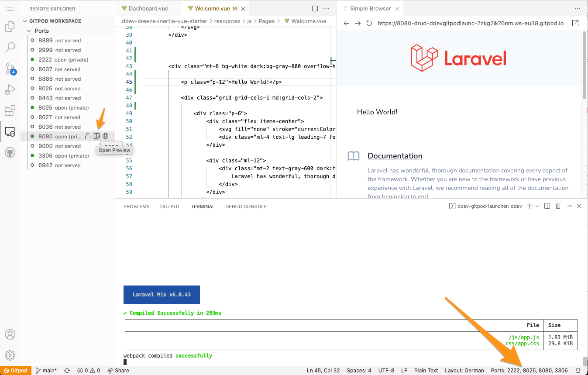Maximize the panel with up chevron
Image resolution: width=588 pixels, height=375 pixels.
pyautogui.click(x=569, y=206)
